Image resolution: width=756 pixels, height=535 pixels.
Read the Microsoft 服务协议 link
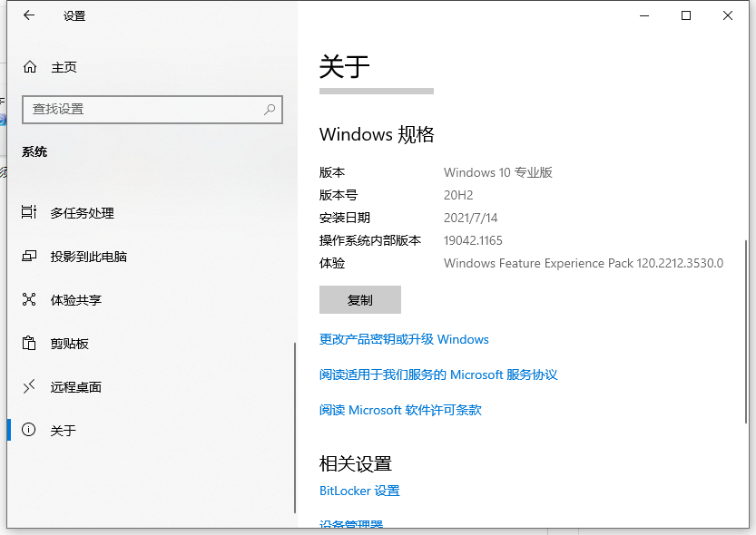pyautogui.click(x=438, y=374)
